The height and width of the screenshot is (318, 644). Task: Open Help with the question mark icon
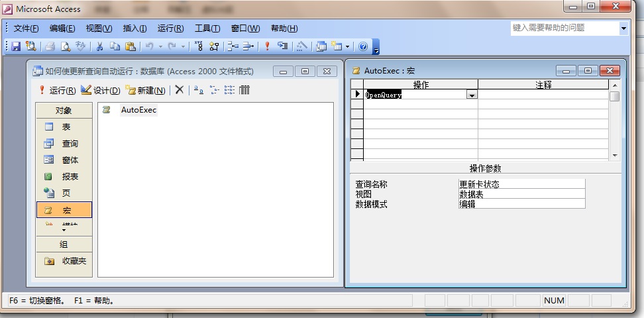click(x=363, y=46)
